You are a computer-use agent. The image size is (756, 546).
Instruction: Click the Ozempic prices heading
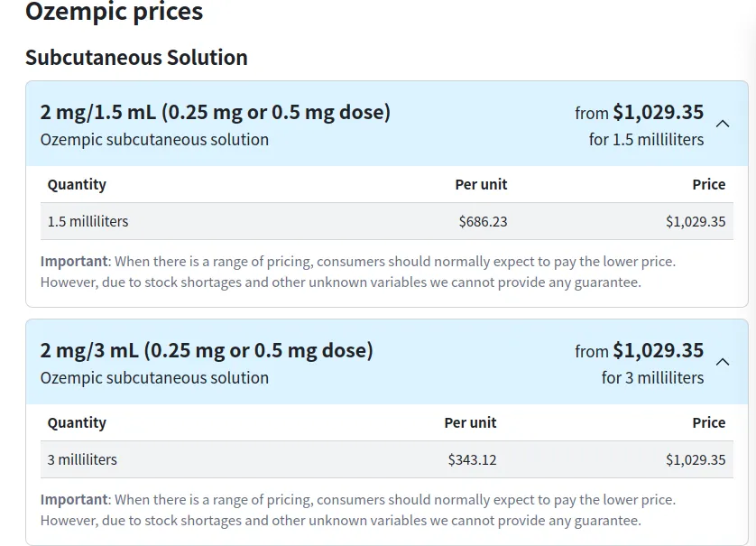coord(115,13)
